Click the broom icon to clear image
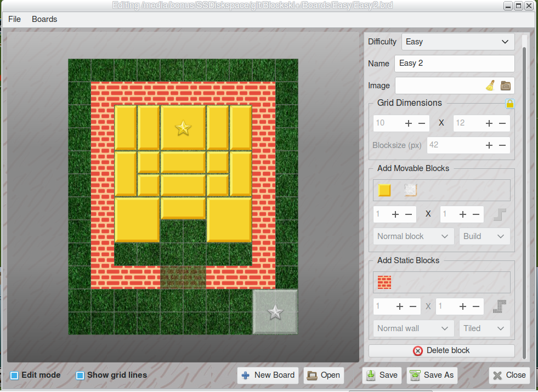 coord(490,86)
